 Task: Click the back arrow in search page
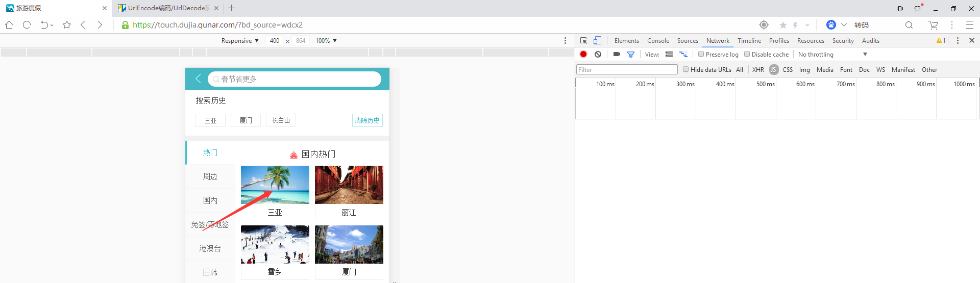(198, 79)
